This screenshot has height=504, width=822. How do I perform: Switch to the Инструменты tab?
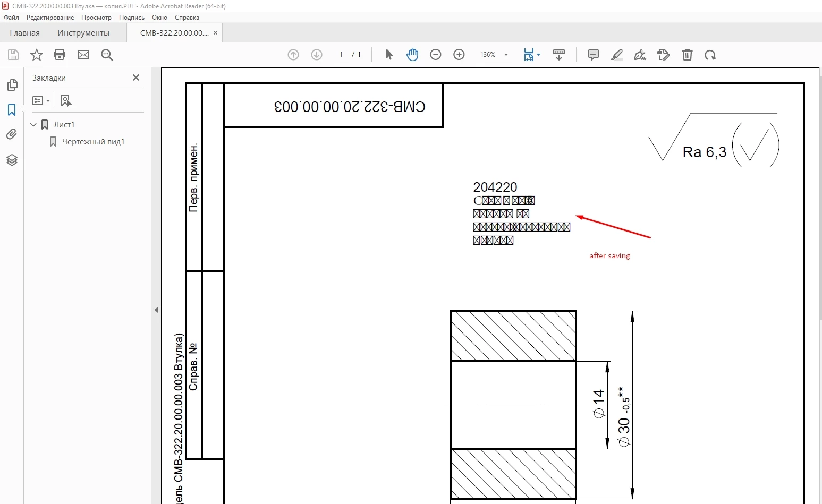(x=83, y=33)
